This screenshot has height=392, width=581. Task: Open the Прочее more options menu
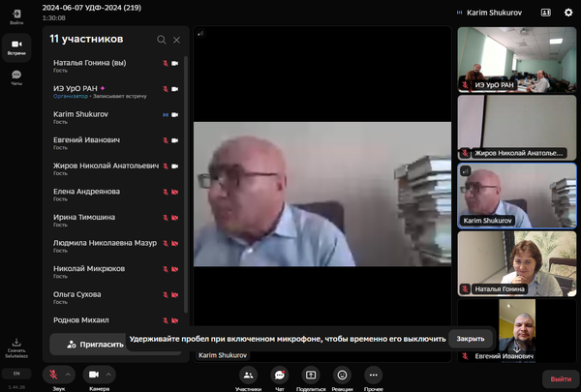click(x=374, y=375)
